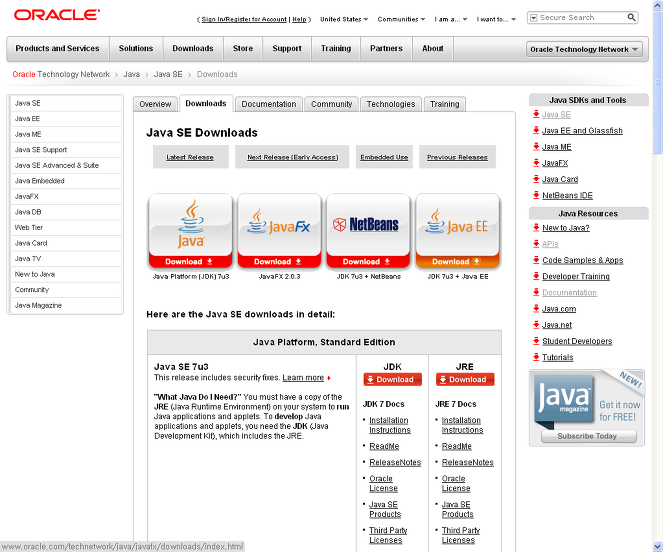Open the Store menu
663x552 pixels.
243,49
